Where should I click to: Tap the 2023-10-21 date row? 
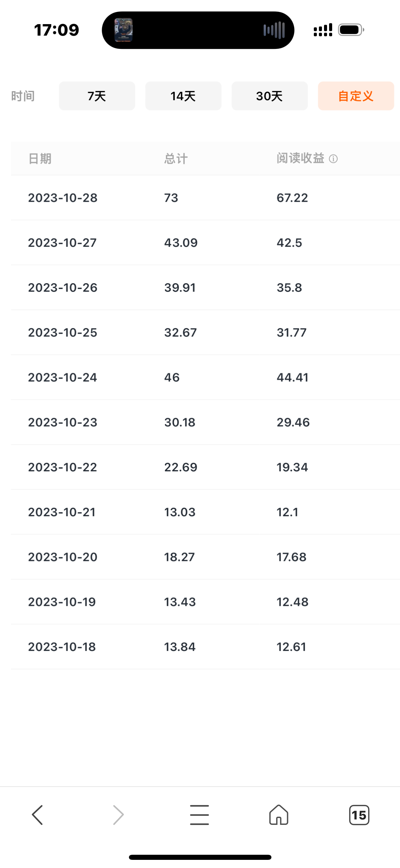tap(205, 512)
